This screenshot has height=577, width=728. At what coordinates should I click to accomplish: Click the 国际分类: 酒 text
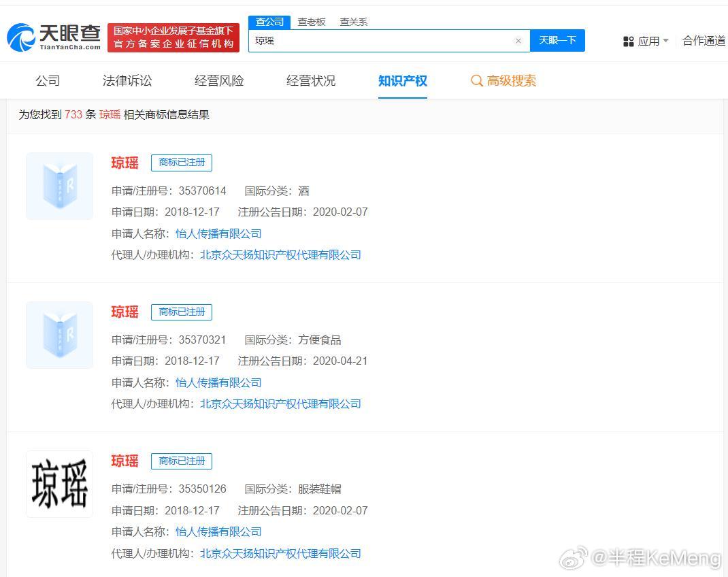pyautogui.click(x=277, y=191)
